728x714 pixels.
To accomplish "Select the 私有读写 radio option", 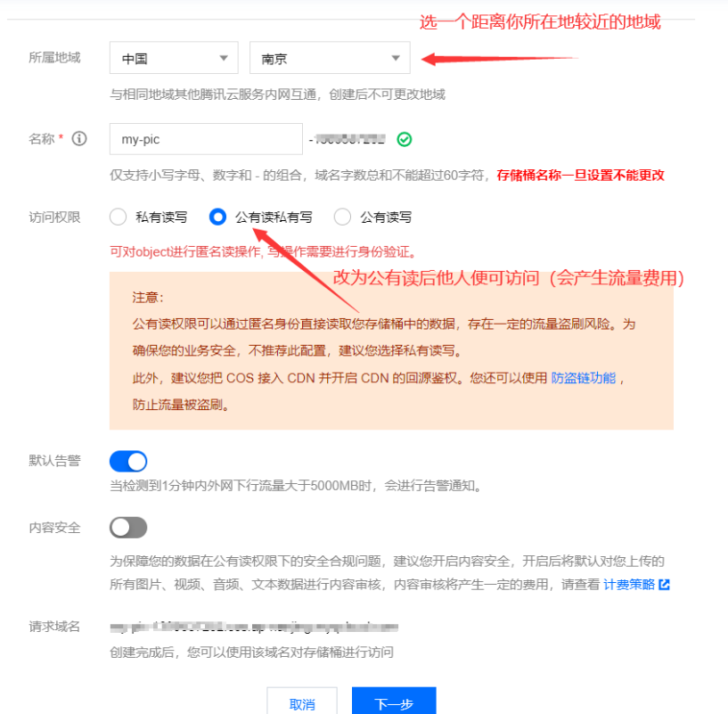I will coord(118,217).
